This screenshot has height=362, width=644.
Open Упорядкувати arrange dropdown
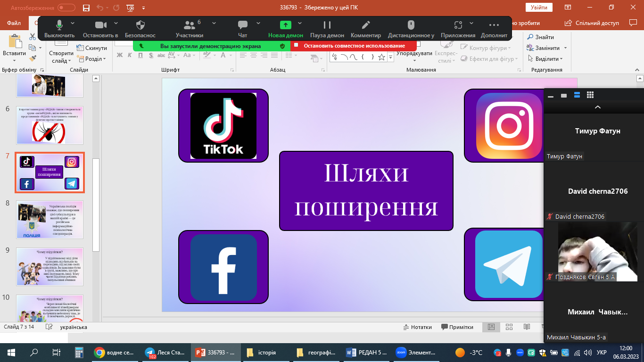point(414,53)
